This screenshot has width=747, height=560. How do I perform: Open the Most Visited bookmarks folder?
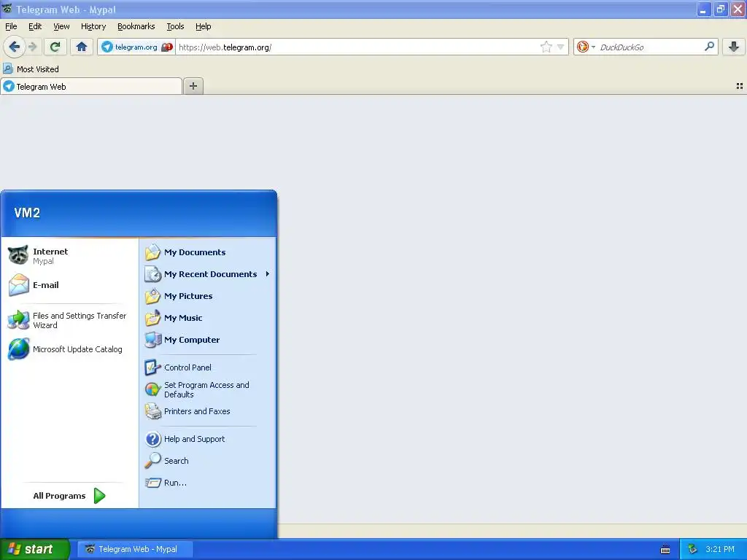pos(31,69)
